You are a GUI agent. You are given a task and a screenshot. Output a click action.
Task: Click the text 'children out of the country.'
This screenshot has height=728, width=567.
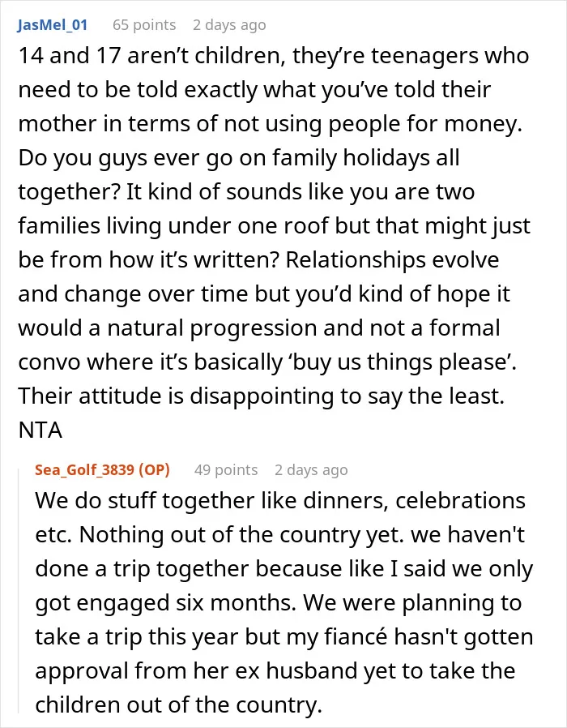pyautogui.click(x=179, y=704)
